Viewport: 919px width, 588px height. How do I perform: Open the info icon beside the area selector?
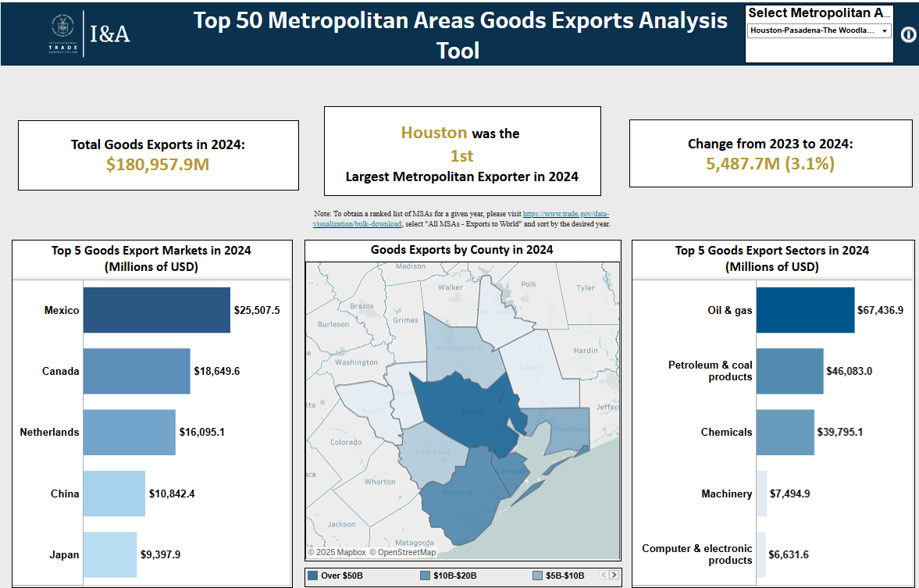point(907,34)
